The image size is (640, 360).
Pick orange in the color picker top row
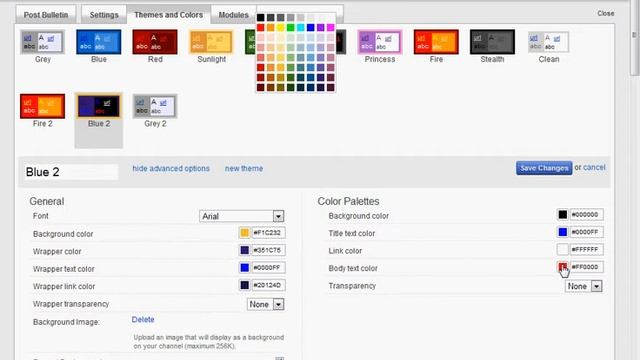point(271,27)
